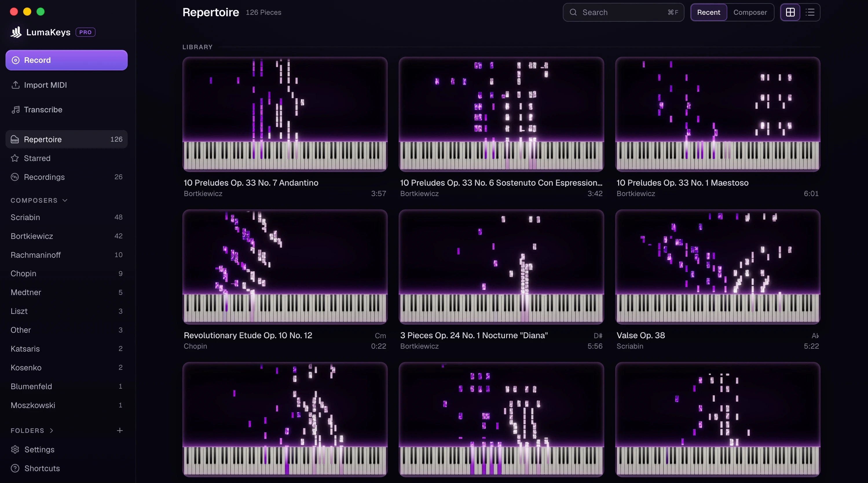
Task: Sort pieces by Composer
Action: click(x=750, y=12)
